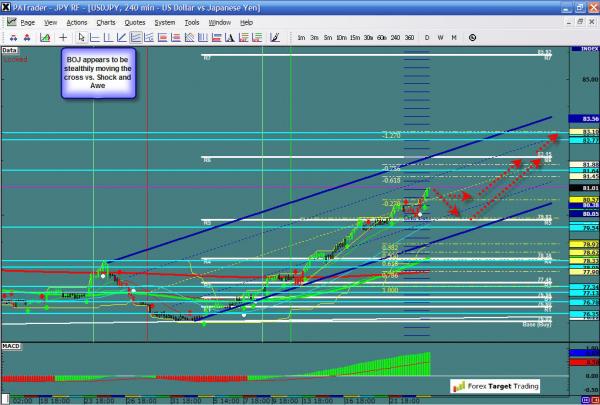Click the first orange horizontal levels icon
600x405 pixels.
coord(243,38)
